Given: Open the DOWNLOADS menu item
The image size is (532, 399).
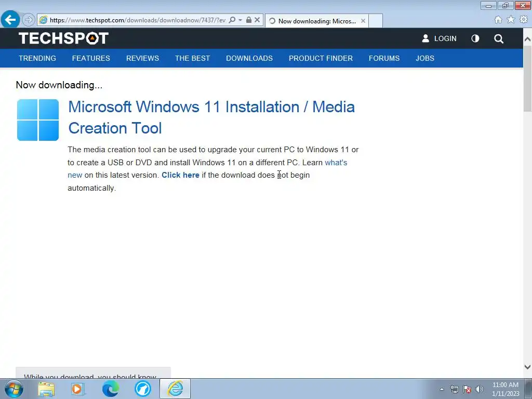Looking at the screenshot, I should pyautogui.click(x=249, y=58).
